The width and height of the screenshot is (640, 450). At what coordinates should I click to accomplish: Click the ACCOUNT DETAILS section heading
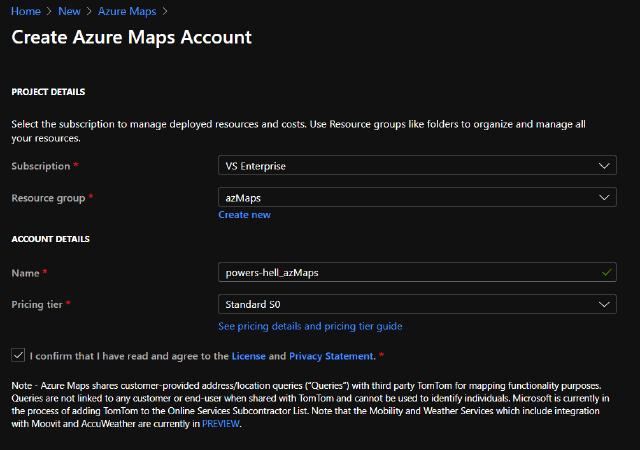point(50,239)
